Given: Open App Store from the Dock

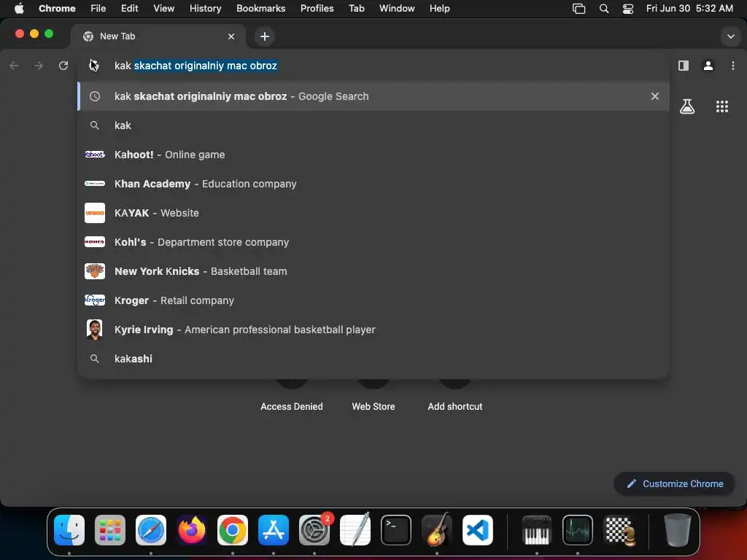Looking at the screenshot, I should pyautogui.click(x=274, y=530).
